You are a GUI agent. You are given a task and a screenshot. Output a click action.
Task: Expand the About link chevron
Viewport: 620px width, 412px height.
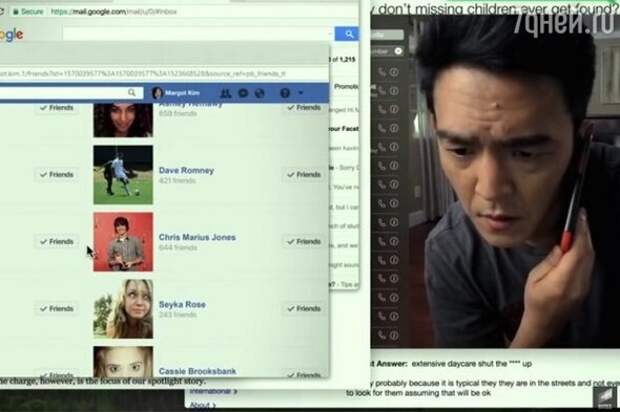(213, 405)
